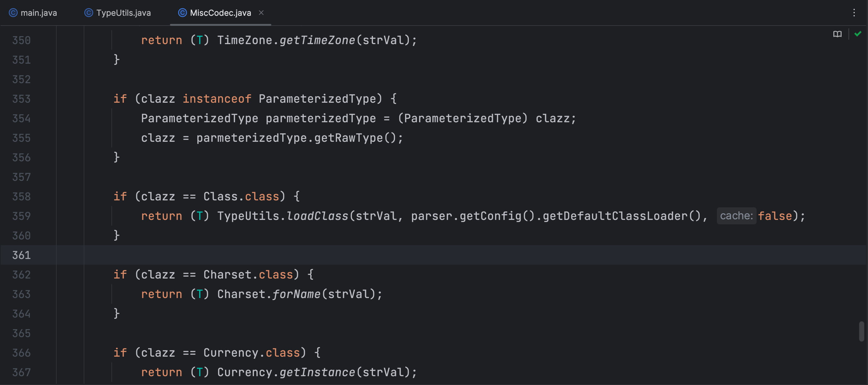This screenshot has height=385, width=868.
Task: Click parmeterizedType variable declaration on line 354
Action: [320, 118]
